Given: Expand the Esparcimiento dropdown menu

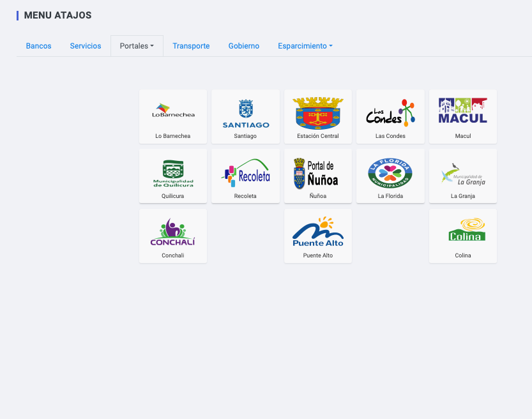Looking at the screenshot, I should point(305,46).
